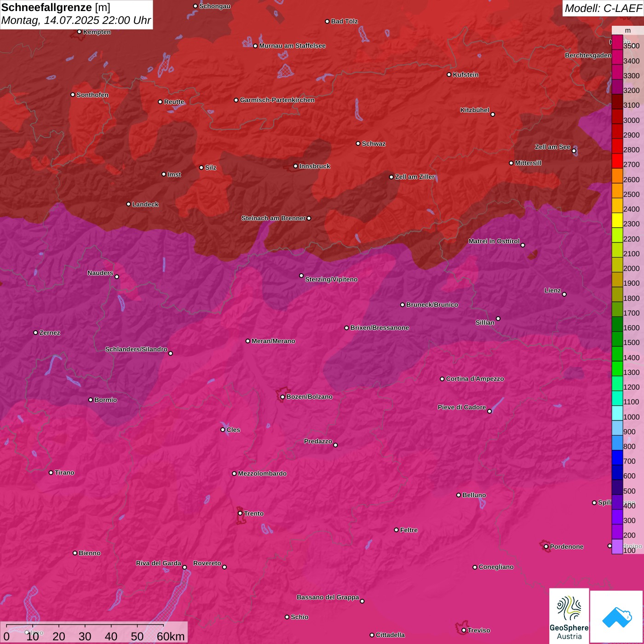Click the Sterzing/Vipiteno label
Viewport: 644px width, 644px height.
331,279
